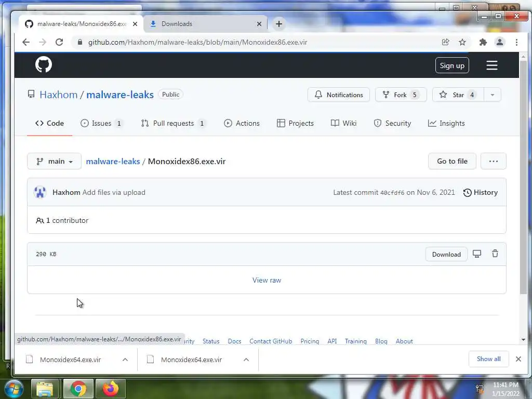
Task: Launch Firefox from the taskbar
Action: click(111, 389)
